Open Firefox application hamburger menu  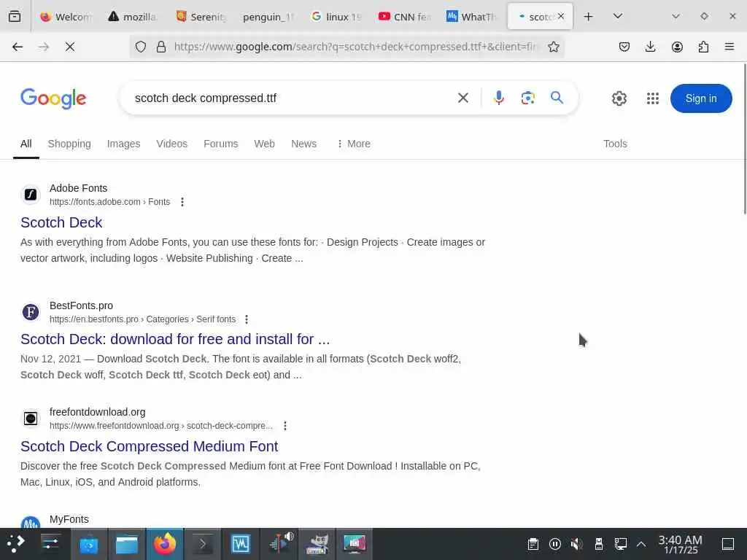729,47
